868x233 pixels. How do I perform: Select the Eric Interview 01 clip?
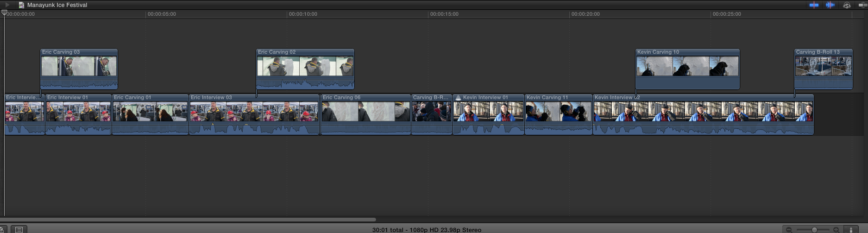(78, 114)
